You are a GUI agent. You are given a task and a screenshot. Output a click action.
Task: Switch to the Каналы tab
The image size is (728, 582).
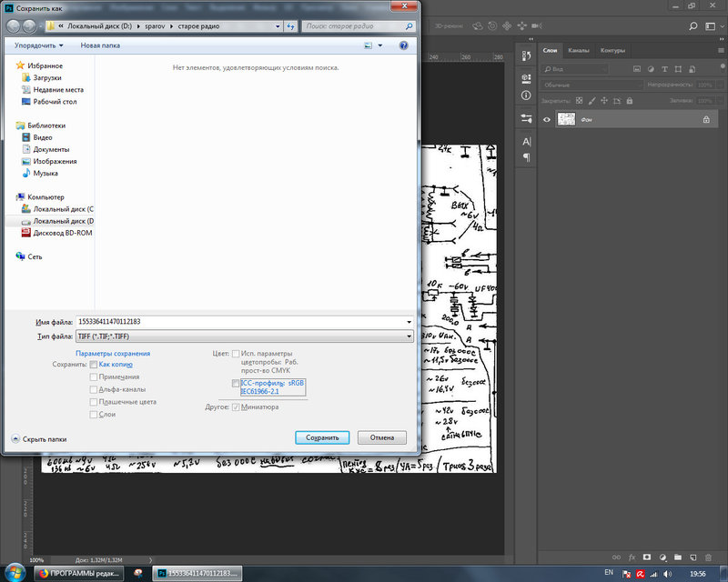point(578,50)
